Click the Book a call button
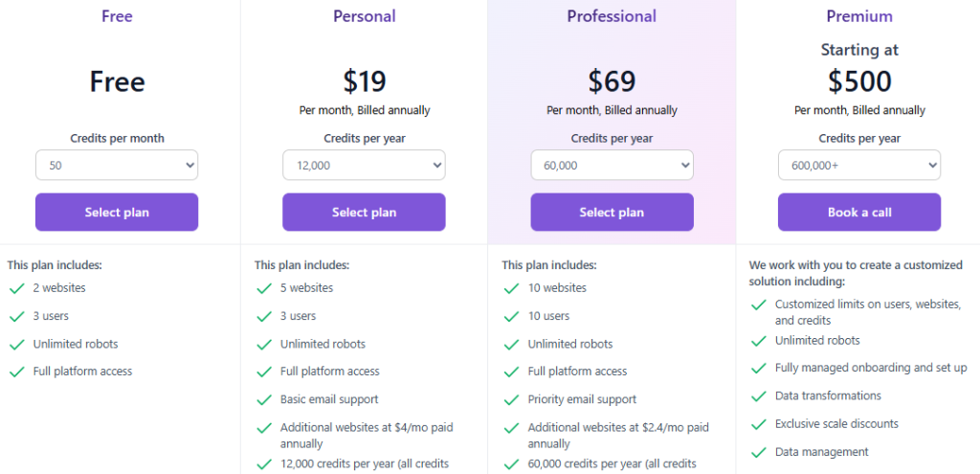The width and height of the screenshot is (980, 474). (x=858, y=213)
